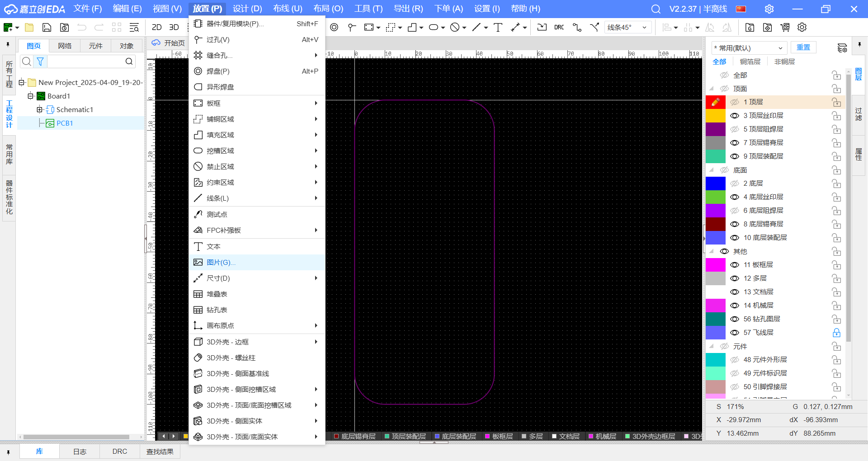Screen dimensions: 868x461
Task: Expand the 尺寸(D) submenu arrow
Action: (x=316, y=278)
